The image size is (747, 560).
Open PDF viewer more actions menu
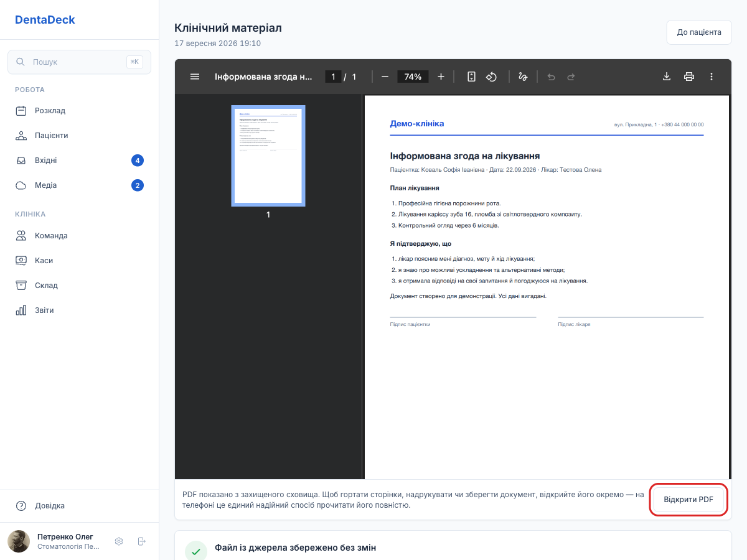[x=711, y=77]
